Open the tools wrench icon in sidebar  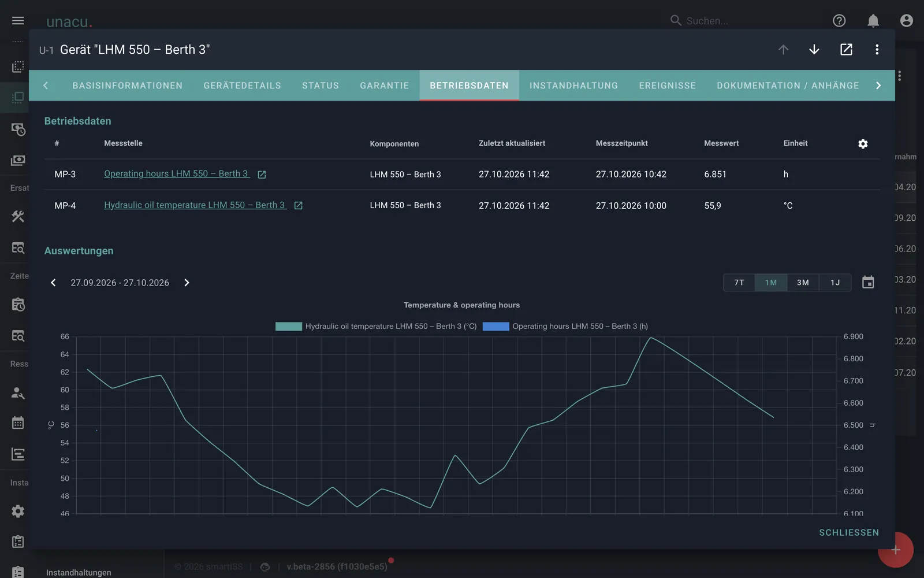tap(18, 217)
